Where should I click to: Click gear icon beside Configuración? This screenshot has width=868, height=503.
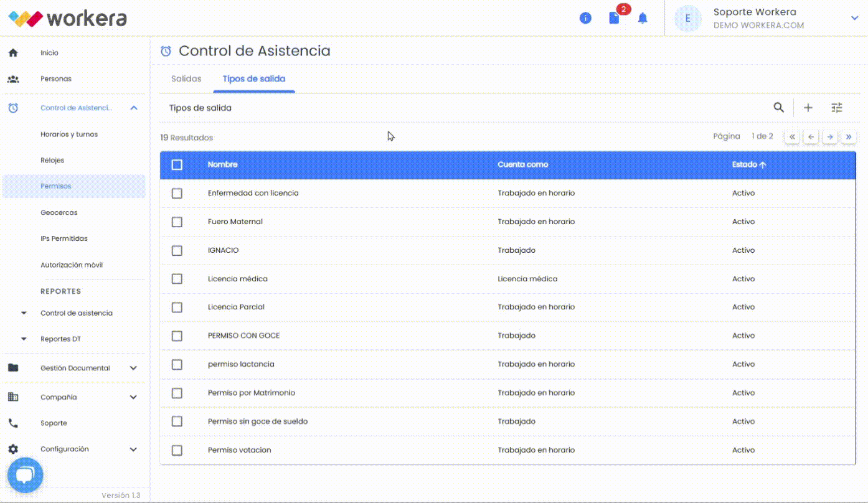[13, 449]
